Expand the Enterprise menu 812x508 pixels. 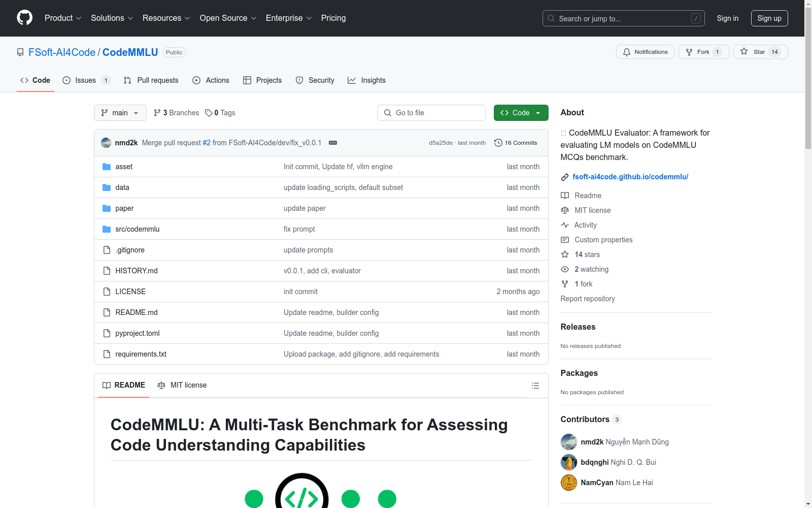coord(289,18)
